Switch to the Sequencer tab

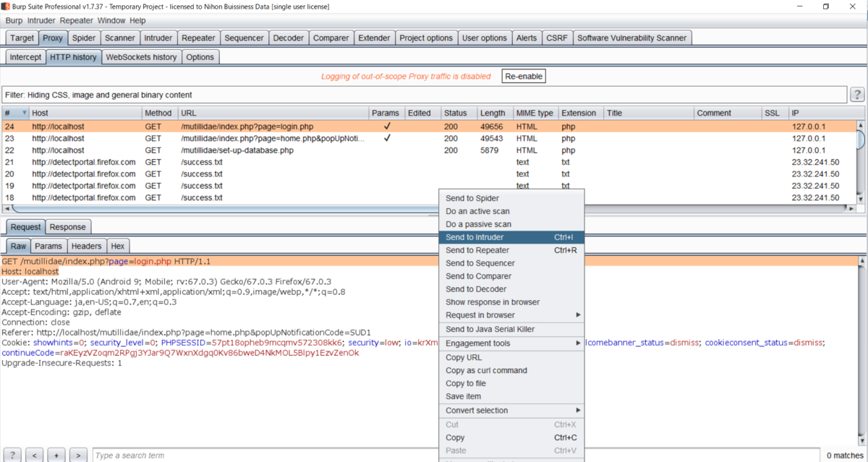(244, 38)
